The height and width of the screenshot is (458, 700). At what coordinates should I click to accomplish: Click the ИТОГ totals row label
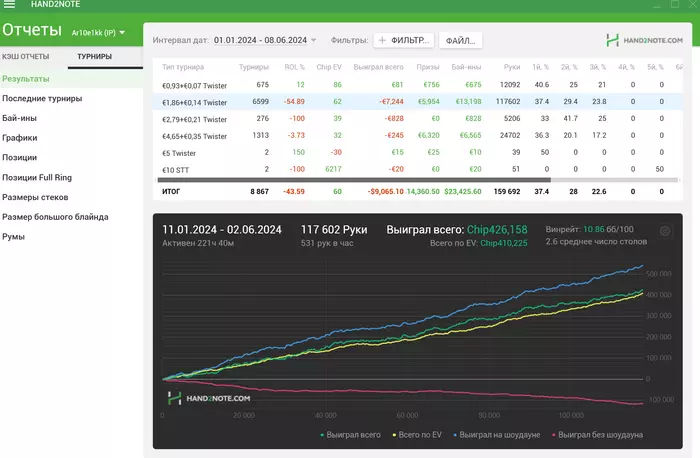click(171, 192)
